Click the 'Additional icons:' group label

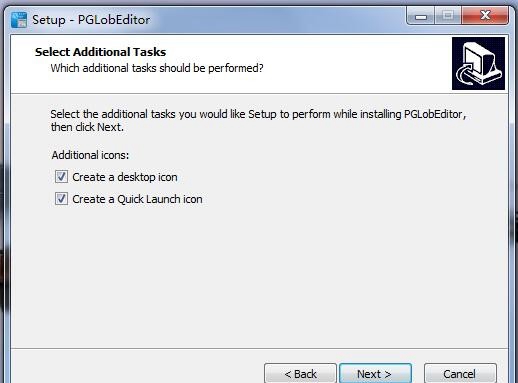[x=90, y=155]
